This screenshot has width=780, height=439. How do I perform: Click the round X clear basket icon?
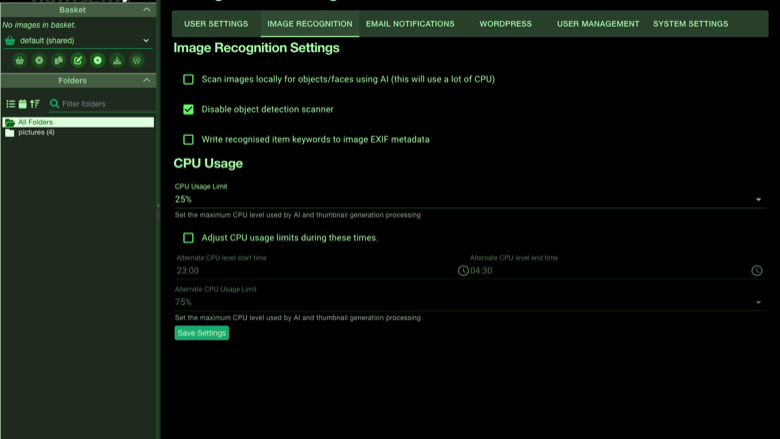click(39, 60)
